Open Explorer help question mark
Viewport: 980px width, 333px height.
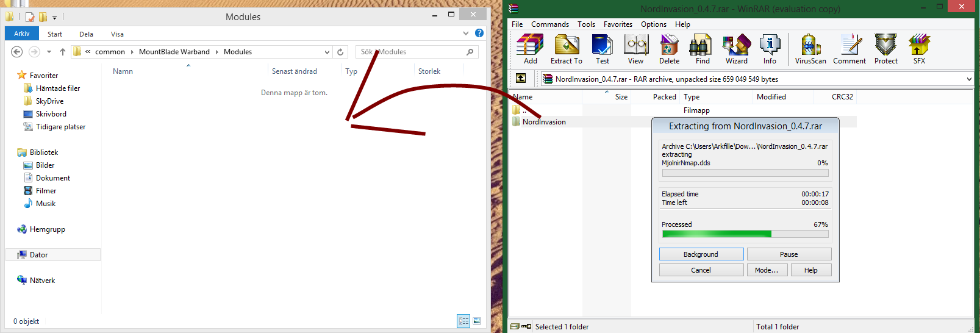pos(479,34)
